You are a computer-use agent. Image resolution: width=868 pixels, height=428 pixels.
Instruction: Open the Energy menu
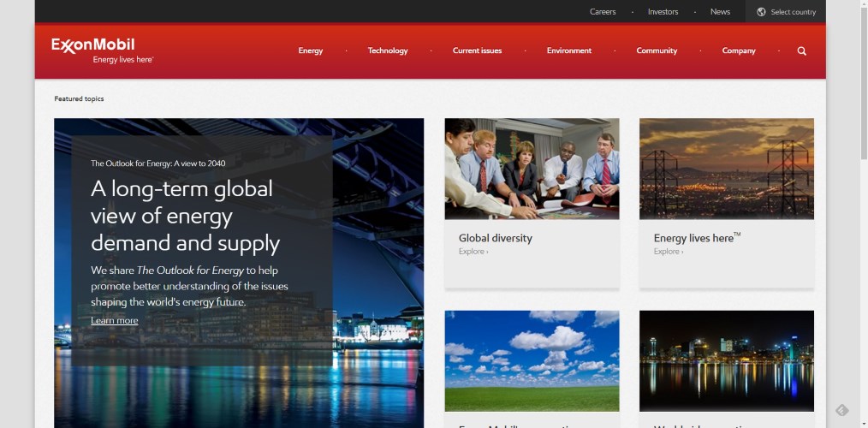click(311, 51)
